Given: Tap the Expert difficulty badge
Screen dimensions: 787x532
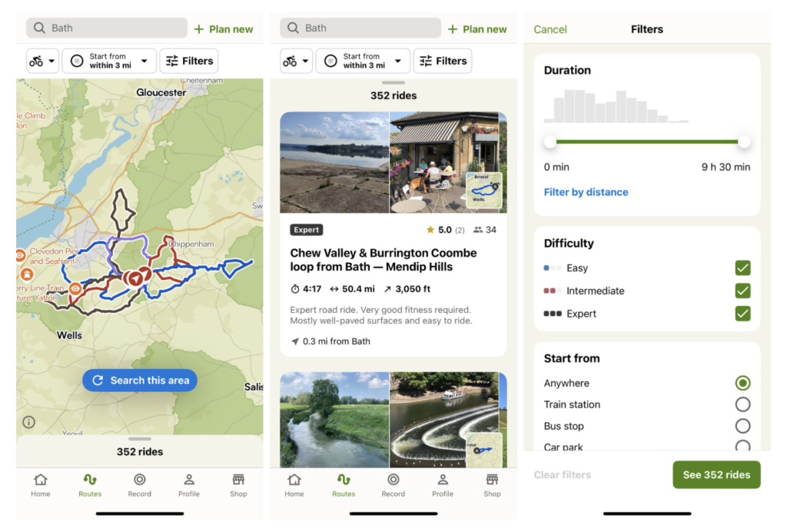Looking at the screenshot, I should (x=306, y=230).
